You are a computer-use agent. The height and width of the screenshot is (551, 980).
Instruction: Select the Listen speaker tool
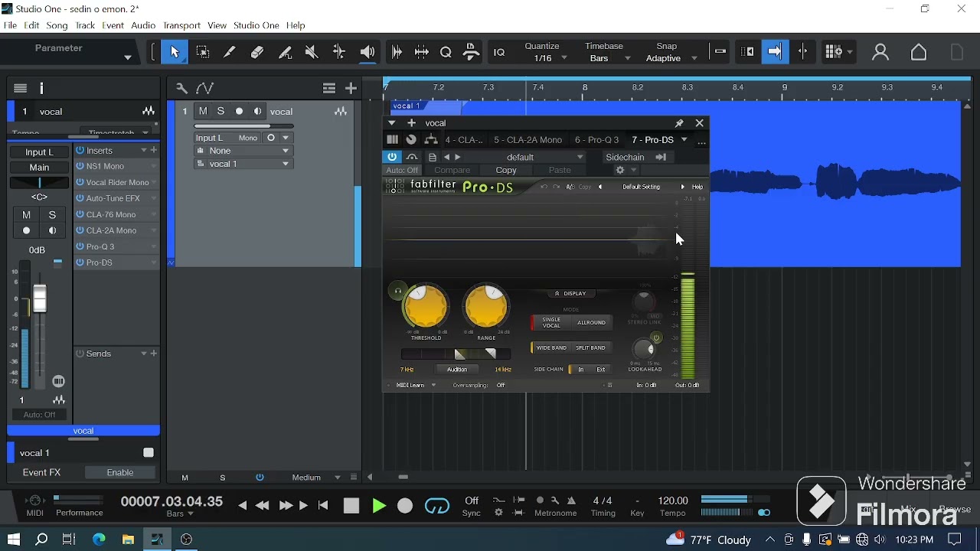(x=367, y=52)
